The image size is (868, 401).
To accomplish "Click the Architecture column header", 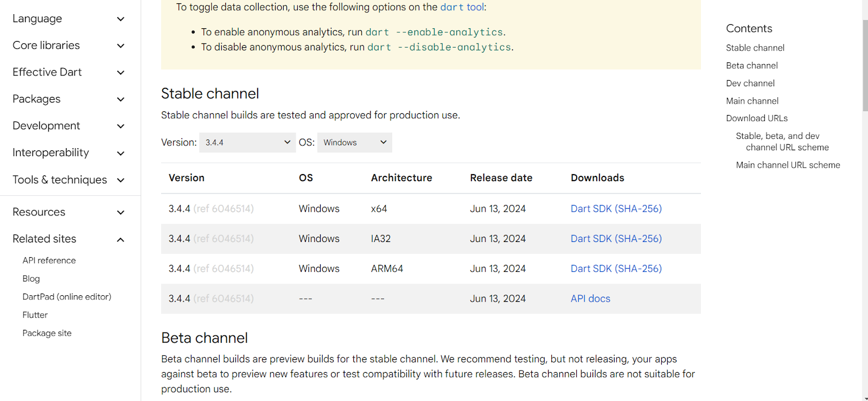I will click(x=401, y=178).
